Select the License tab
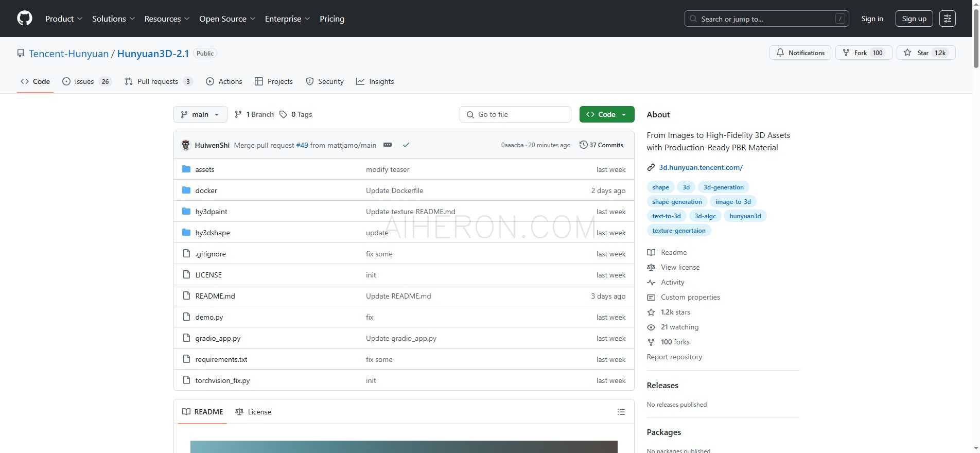 coord(253,412)
